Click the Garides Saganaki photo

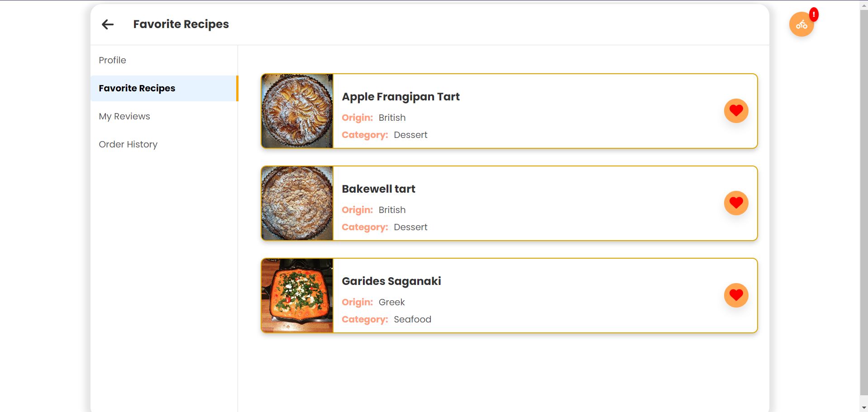297,295
